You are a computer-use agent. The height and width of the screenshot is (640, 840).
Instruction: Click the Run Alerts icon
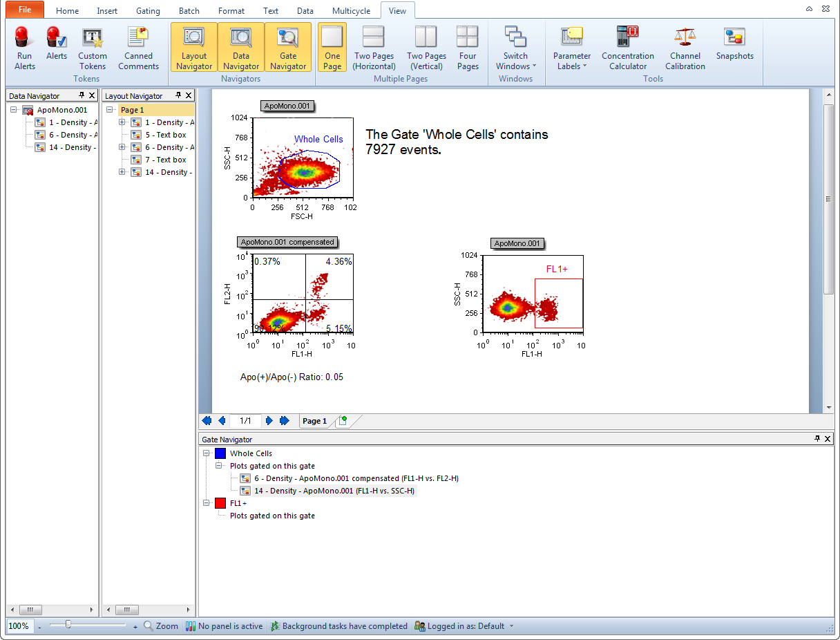coord(25,48)
